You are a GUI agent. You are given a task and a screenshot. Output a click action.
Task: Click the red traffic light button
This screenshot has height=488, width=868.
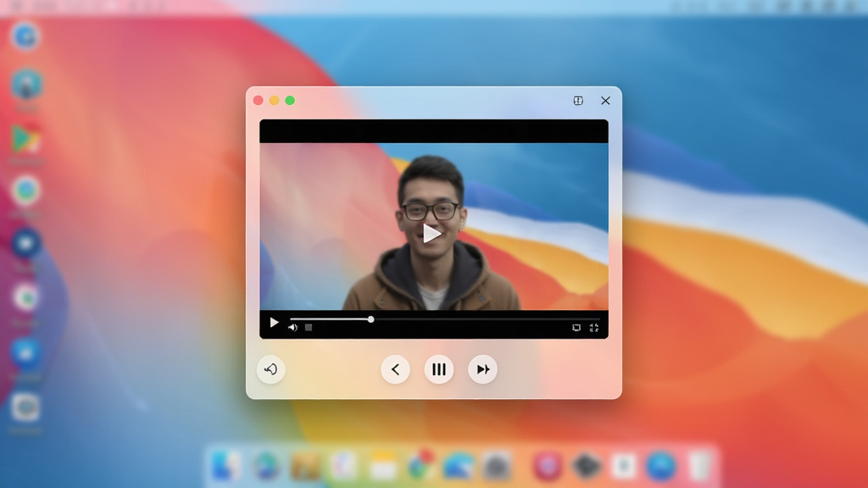click(258, 100)
